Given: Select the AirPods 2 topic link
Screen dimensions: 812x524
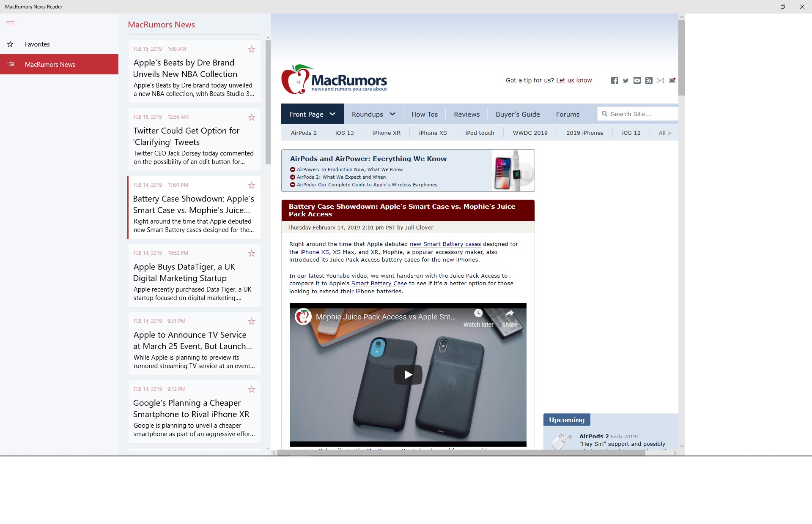Looking at the screenshot, I should click(304, 133).
